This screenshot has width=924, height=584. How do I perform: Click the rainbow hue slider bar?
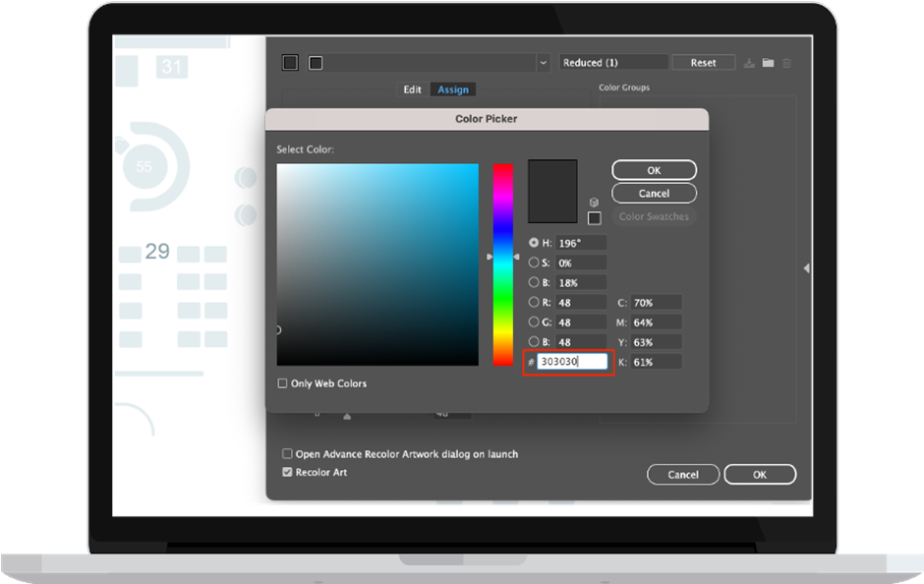pos(502,264)
